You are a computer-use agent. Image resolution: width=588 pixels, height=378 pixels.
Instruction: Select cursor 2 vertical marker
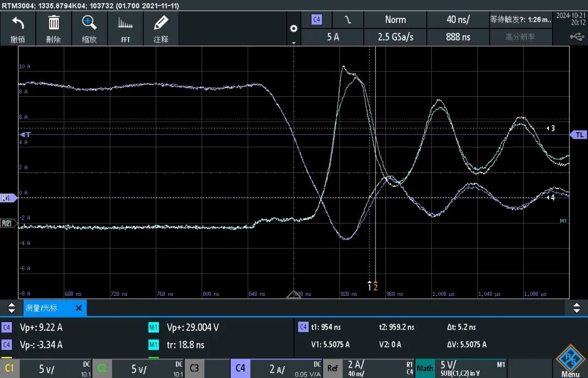(375, 286)
